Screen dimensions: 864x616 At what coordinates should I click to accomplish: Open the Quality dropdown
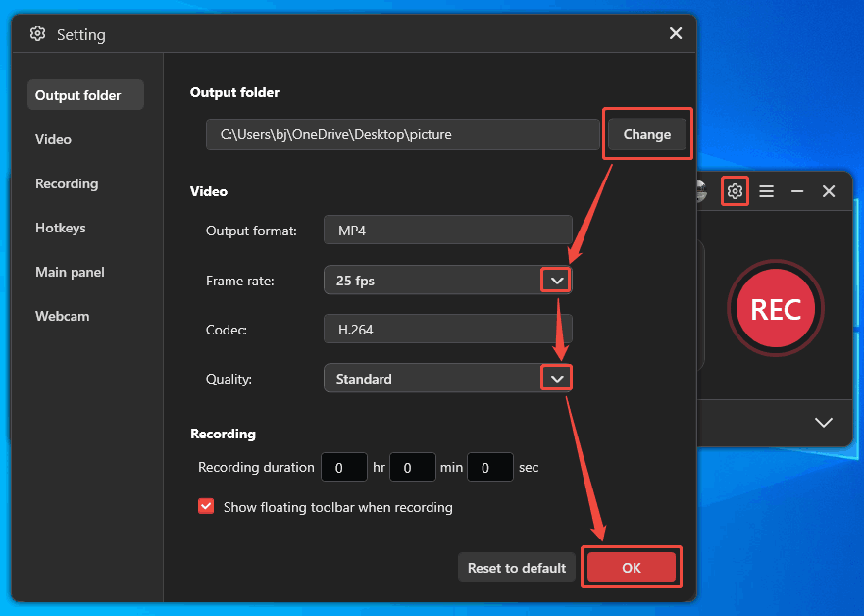(x=555, y=378)
